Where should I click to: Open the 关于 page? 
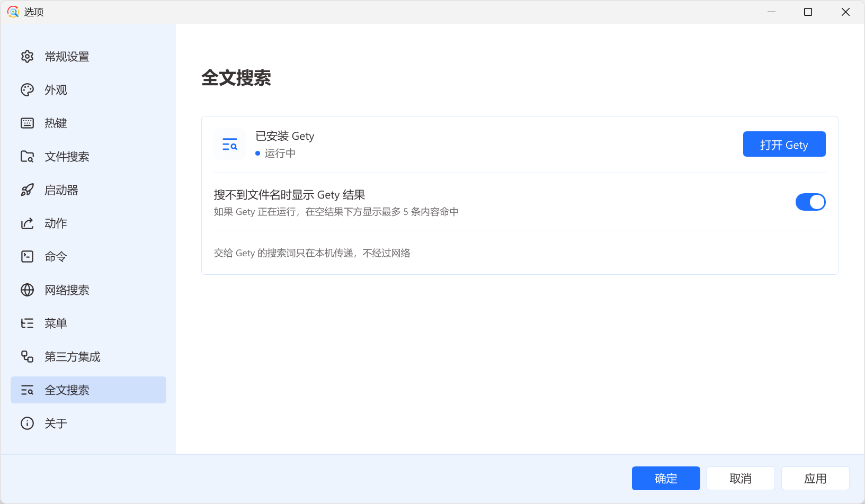click(88, 424)
